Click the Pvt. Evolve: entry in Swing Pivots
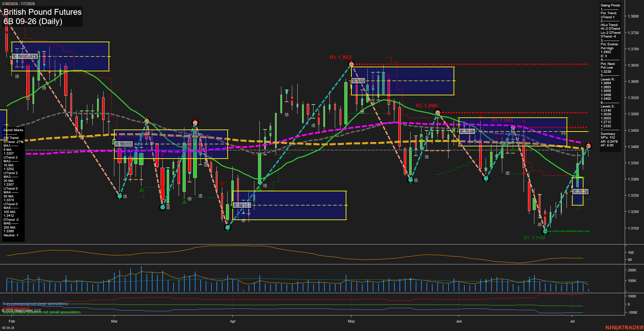644x331 pixels. pyautogui.click(x=609, y=44)
